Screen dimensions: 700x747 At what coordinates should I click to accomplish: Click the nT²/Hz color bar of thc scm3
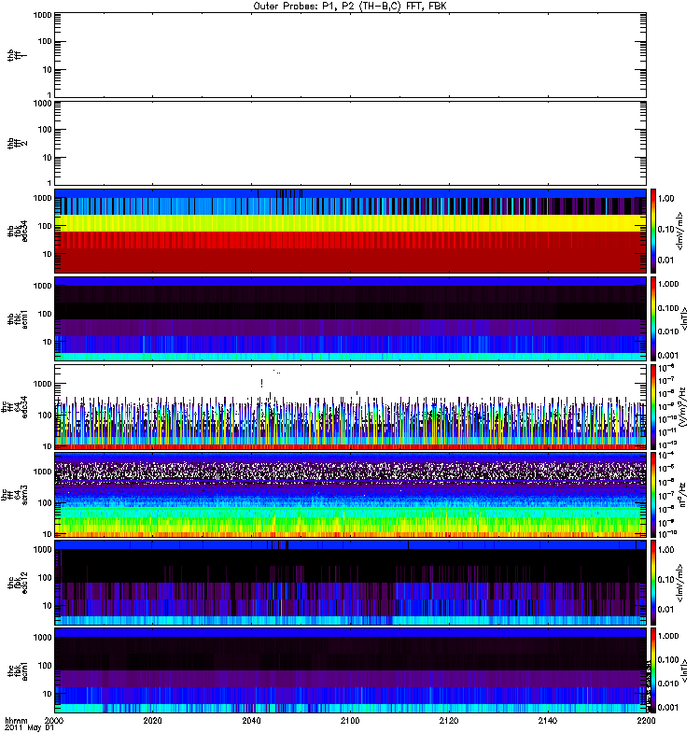click(x=653, y=495)
